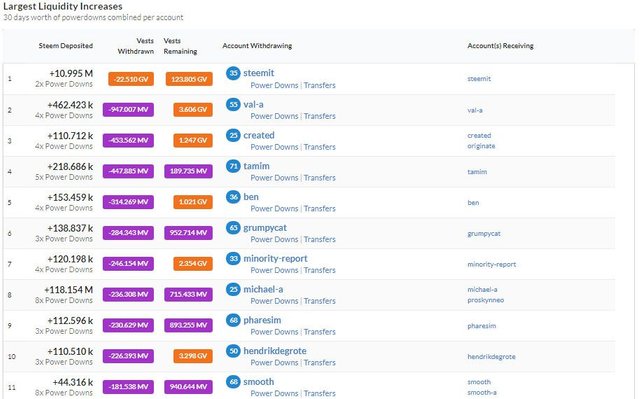Screen dimensions: 640x399
Task: Open receiving account grumpycat in last column
Action: tap(484, 234)
